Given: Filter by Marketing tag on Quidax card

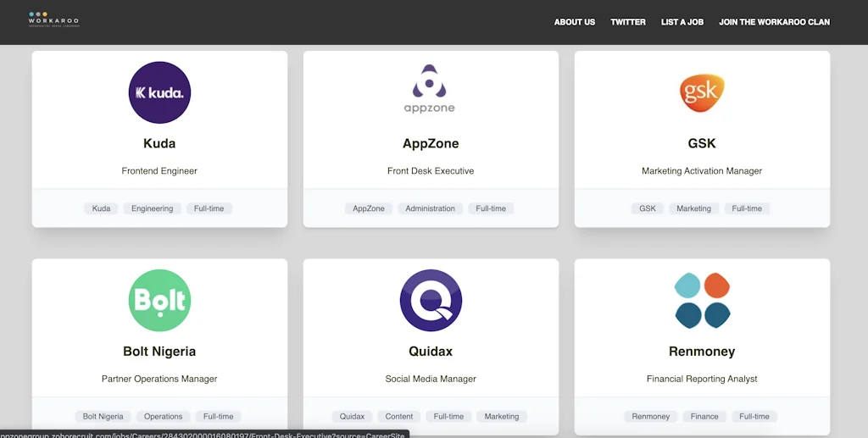Looking at the screenshot, I should tap(502, 417).
